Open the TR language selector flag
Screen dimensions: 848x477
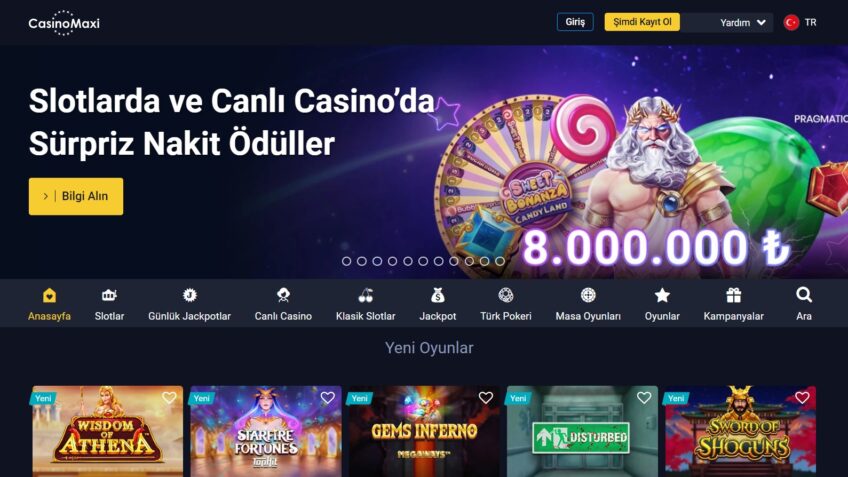click(x=791, y=23)
